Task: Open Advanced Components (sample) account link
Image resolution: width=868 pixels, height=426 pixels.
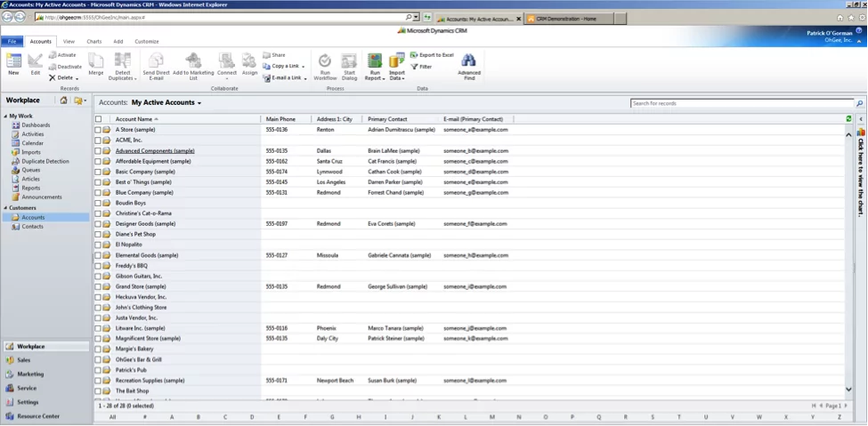Action: pos(155,150)
